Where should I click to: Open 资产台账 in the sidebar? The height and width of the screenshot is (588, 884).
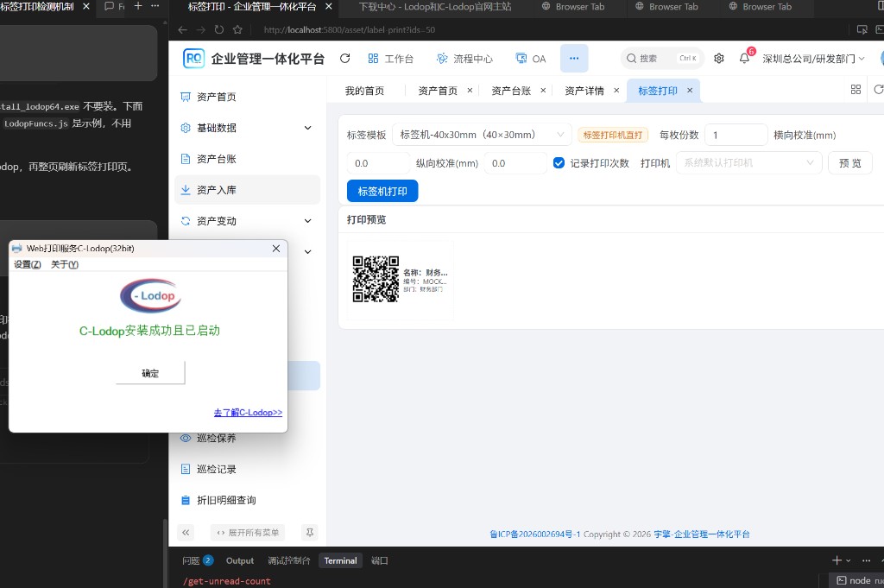(248, 159)
